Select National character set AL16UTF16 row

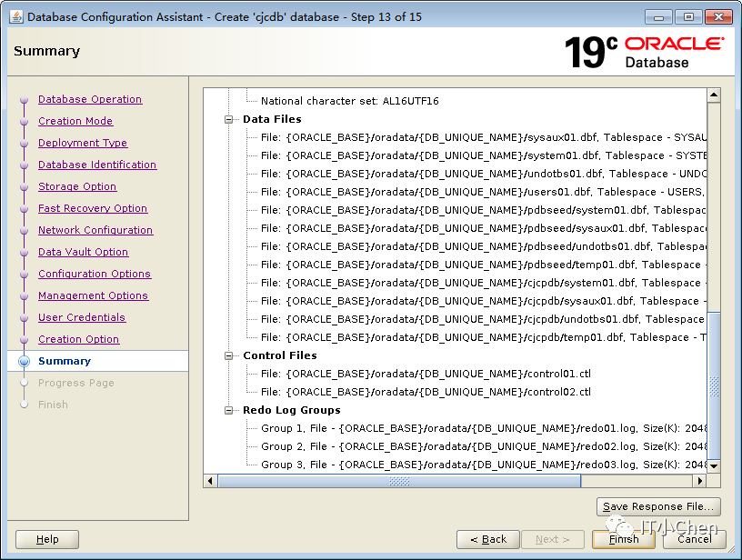click(x=350, y=101)
